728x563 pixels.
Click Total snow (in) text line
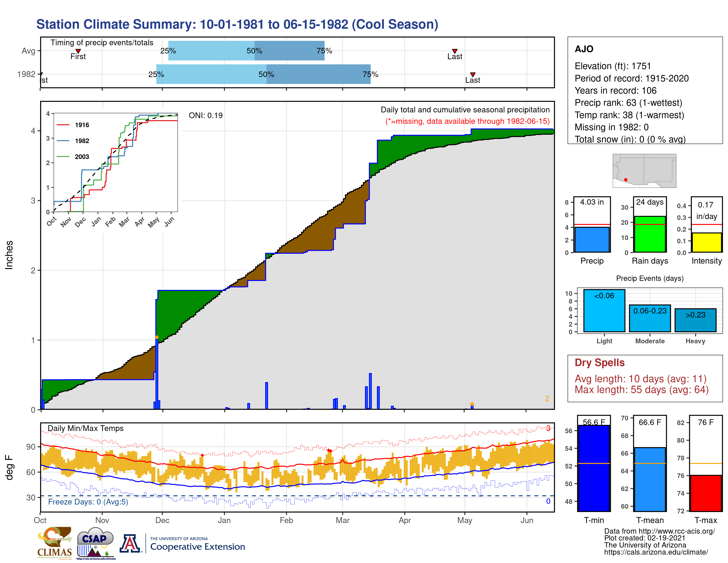point(630,139)
